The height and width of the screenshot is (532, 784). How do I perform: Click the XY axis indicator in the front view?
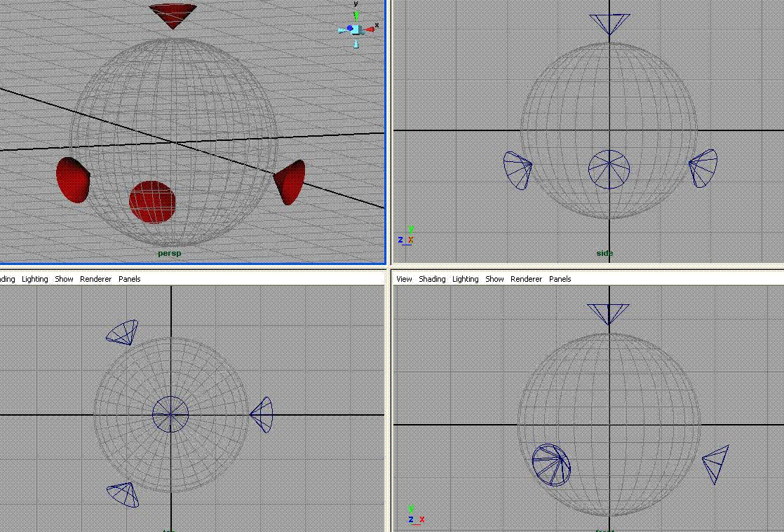pos(415,514)
